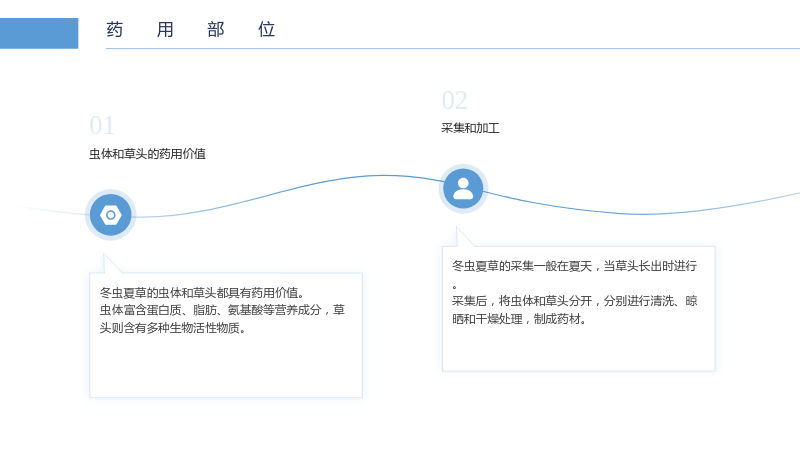Click the heading 虫体和草头的药用价值
This screenshot has height=450, width=800.
point(147,154)
